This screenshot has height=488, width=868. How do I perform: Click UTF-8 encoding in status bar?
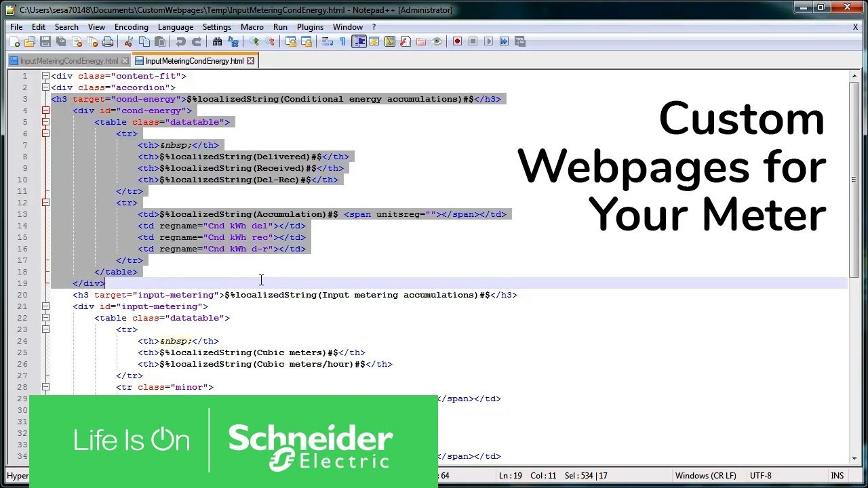760,476
